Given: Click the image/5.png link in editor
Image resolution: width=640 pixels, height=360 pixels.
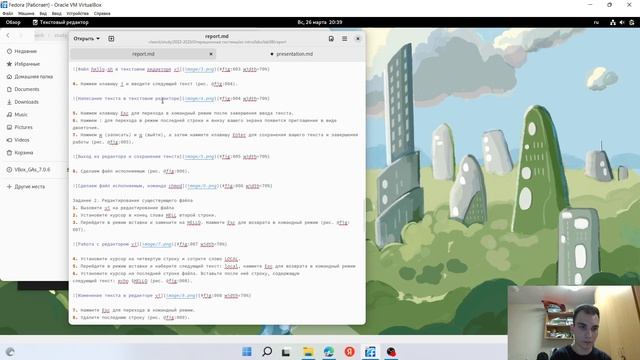Looking at the screenshot, I should (199, 156).
